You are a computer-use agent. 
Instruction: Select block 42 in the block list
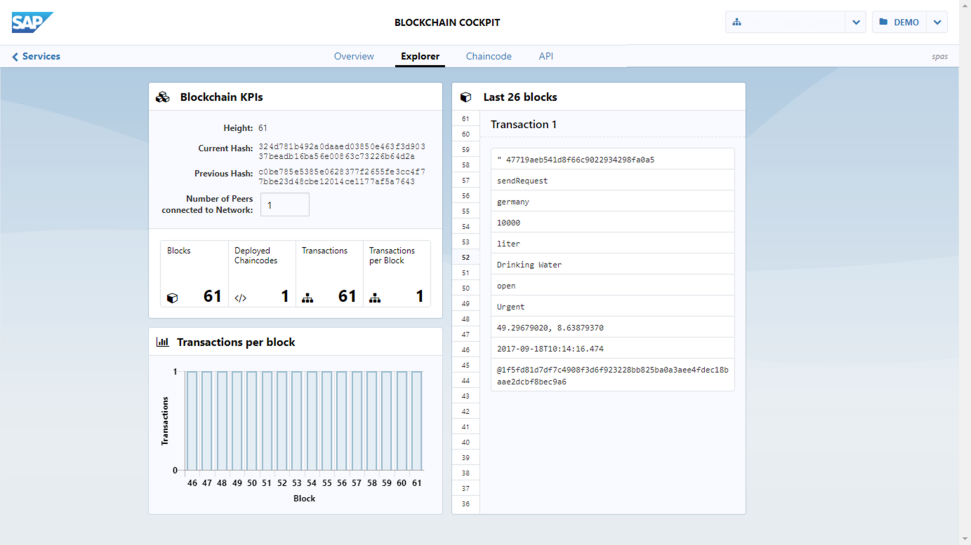pyautogui.click(x=466, y=412)
